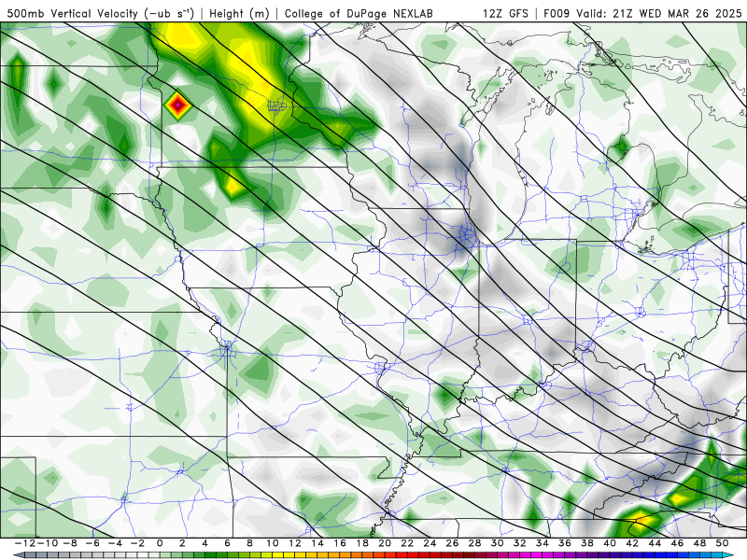Image resolution: width=747 pixels, height=560 pixels.
Task: Click the colorbar label "36"
Action: click(x=565, y=543)
